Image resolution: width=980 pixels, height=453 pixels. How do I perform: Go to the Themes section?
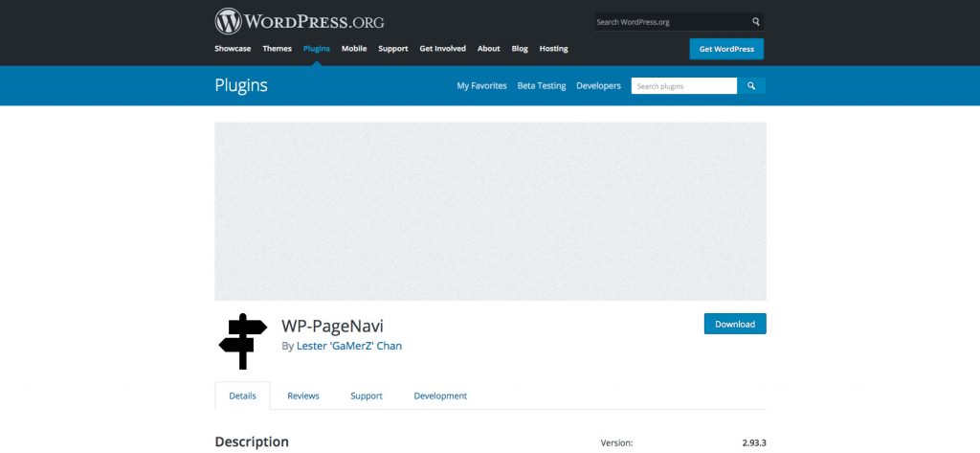click(x=277, y=48)
